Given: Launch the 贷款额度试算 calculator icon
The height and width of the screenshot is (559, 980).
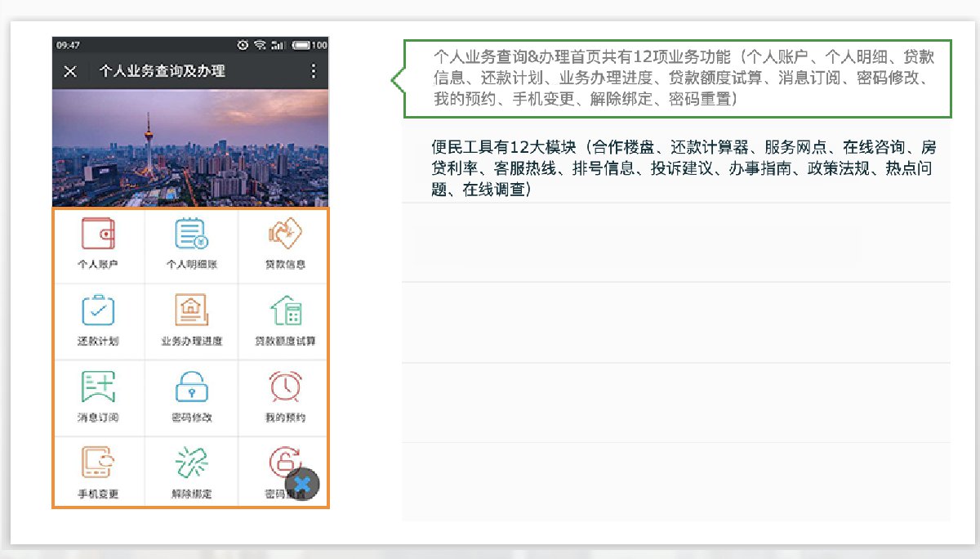Looking at the screenshot, I should pos(284,313).
